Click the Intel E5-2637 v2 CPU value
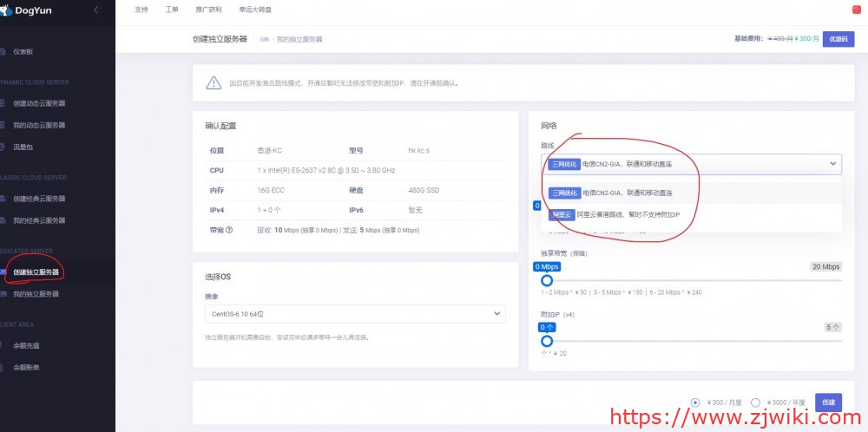 pyautogui.click(x=326, y=170)
